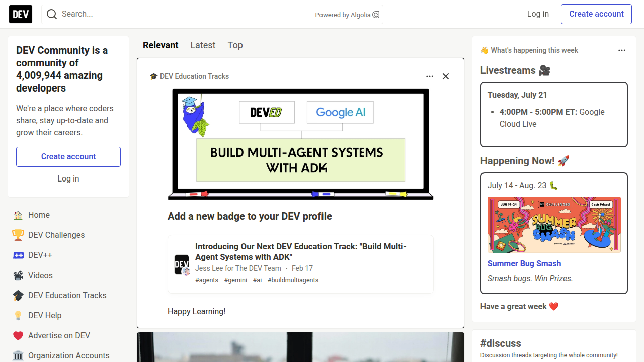Image resolution: width=644 pixels, height=362 pixels.
Task: Click the DEV Help lightbulb icon
Action: [18, 316]
